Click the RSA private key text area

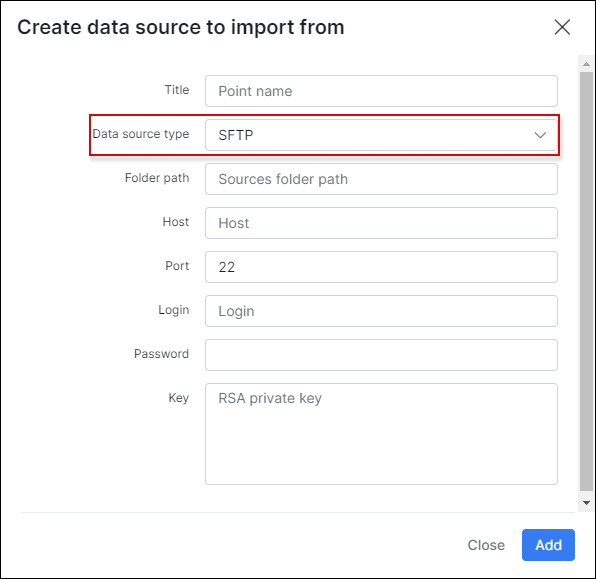[x=381, y=434]
